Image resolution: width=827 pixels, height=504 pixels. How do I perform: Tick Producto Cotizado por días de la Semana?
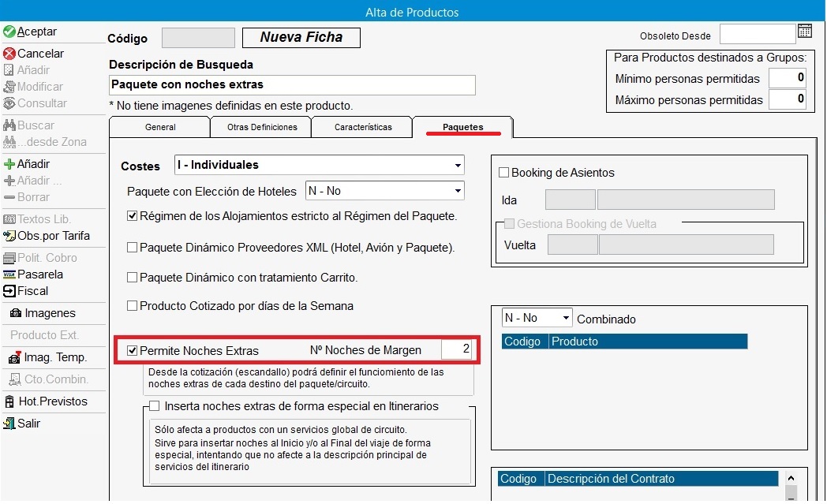click(x=133, y=306)
